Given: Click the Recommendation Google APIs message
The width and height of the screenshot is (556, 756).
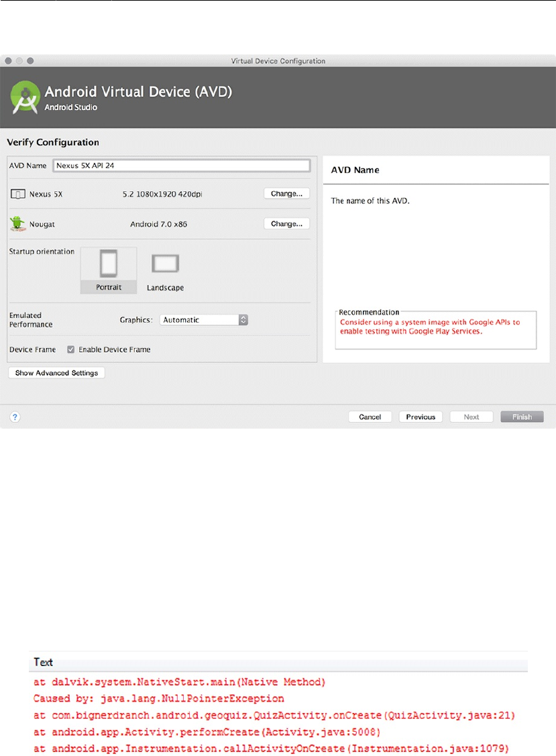Looking at the screenshot, I should pos(430,327).
